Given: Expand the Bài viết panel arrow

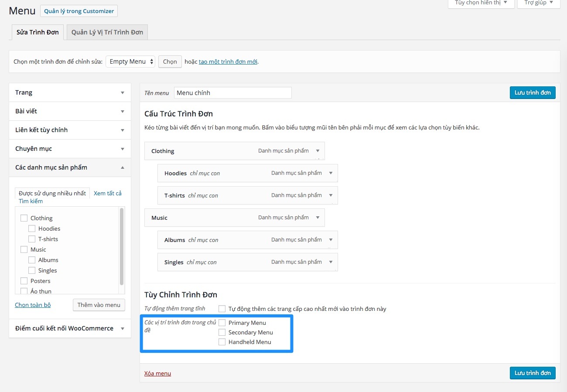Looking at the screenshot, I should pos(123,111).
